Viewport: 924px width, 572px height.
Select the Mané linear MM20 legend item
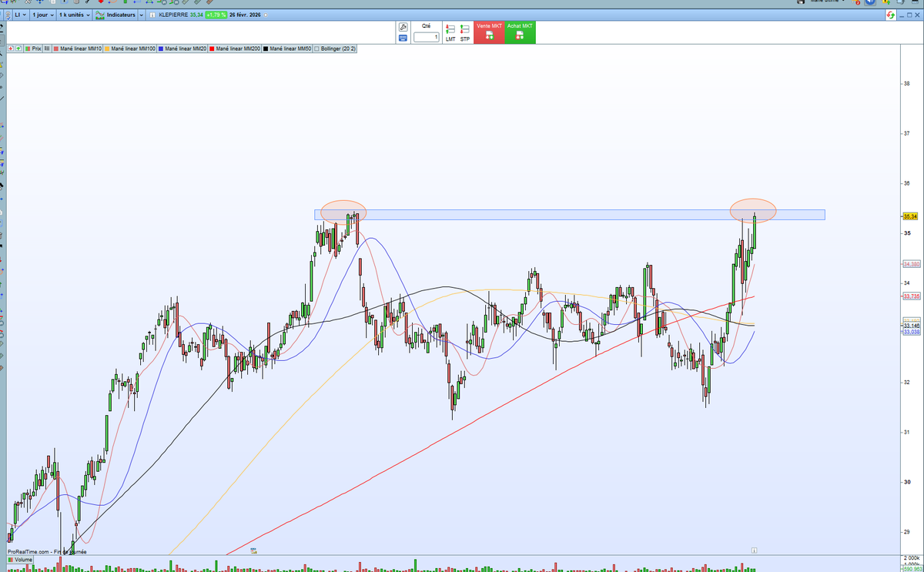coord(182,49)
